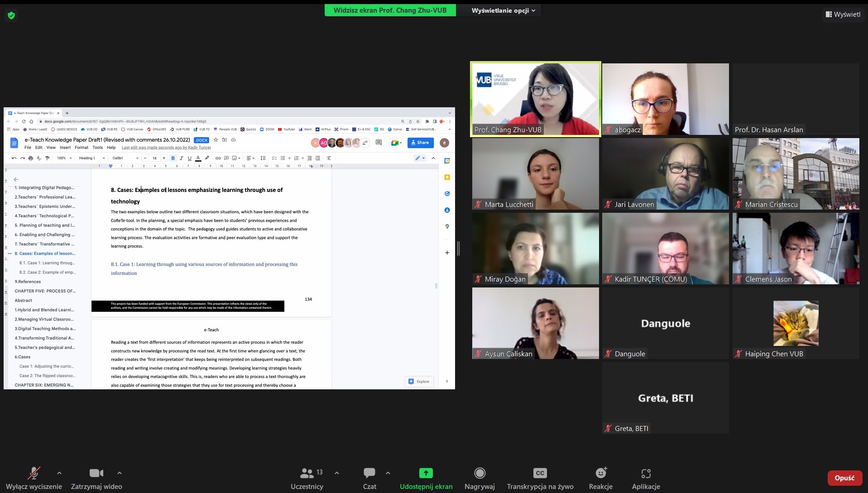Open the Uczestnicy participants panel
The height and width of the screenshot is (493, 868).
(307, 479)
